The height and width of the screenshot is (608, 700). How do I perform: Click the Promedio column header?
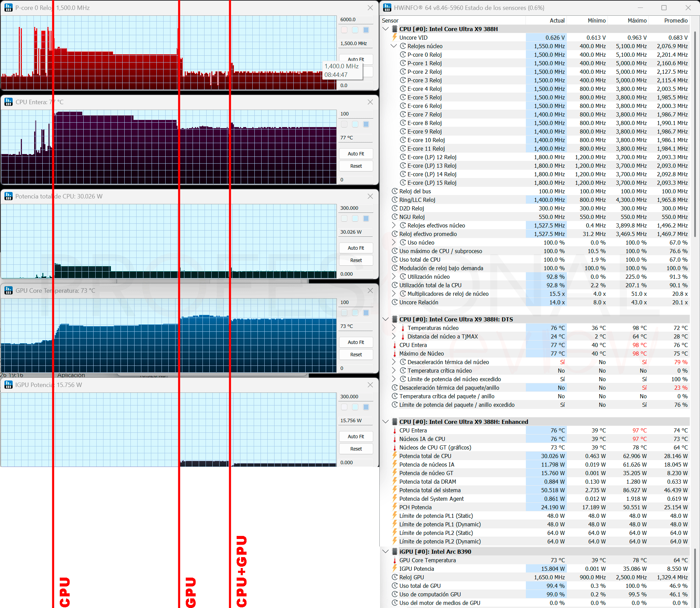click(676, 20)
